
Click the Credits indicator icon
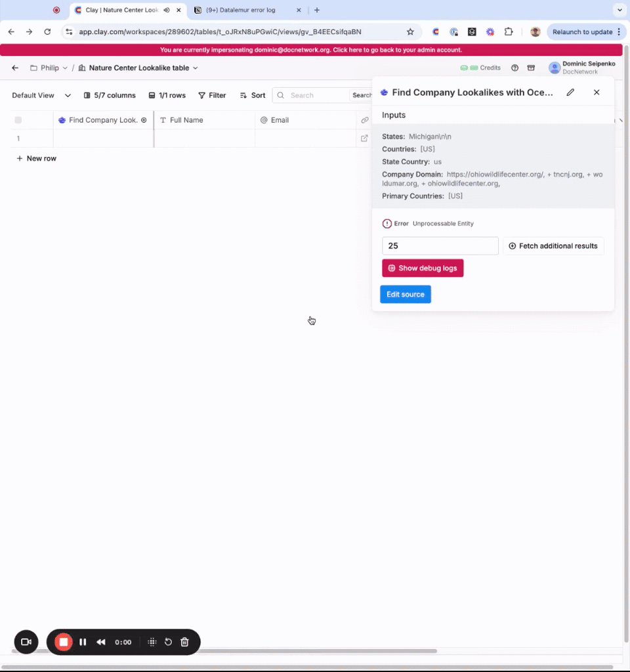point(464,68)
